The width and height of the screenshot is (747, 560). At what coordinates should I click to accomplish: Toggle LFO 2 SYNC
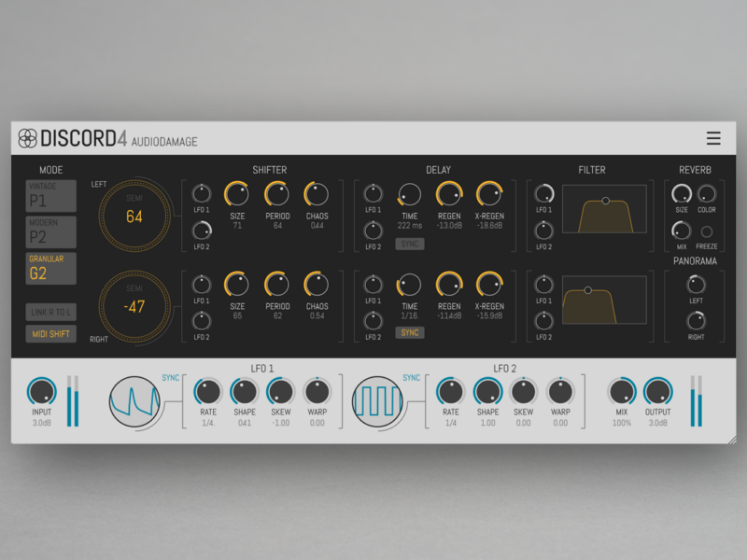(x=412, y=378)
